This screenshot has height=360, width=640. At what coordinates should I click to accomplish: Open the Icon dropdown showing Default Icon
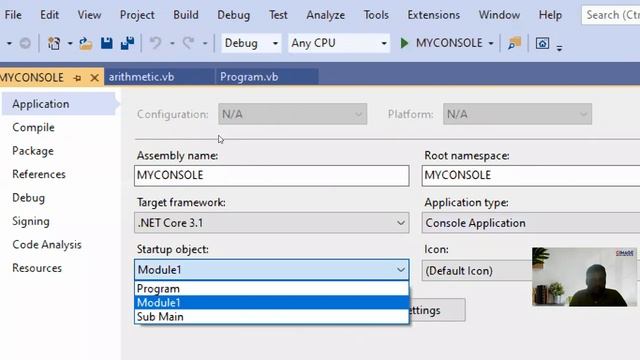477,271
